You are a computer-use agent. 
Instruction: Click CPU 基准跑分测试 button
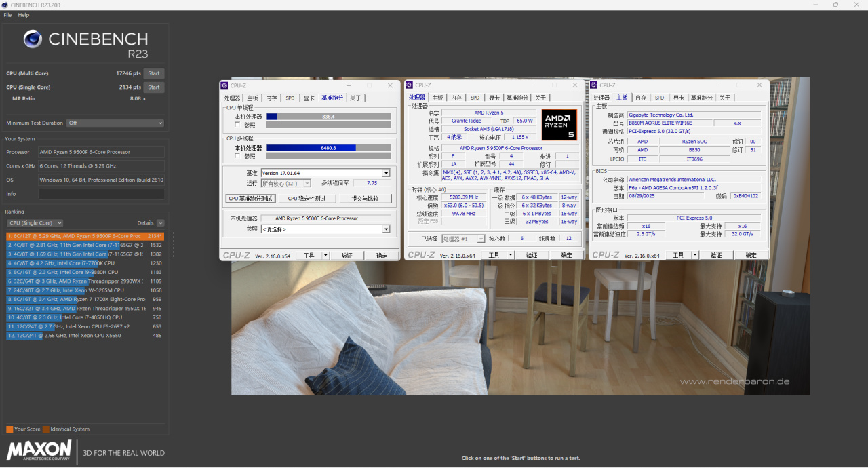[x=251, y=199]
